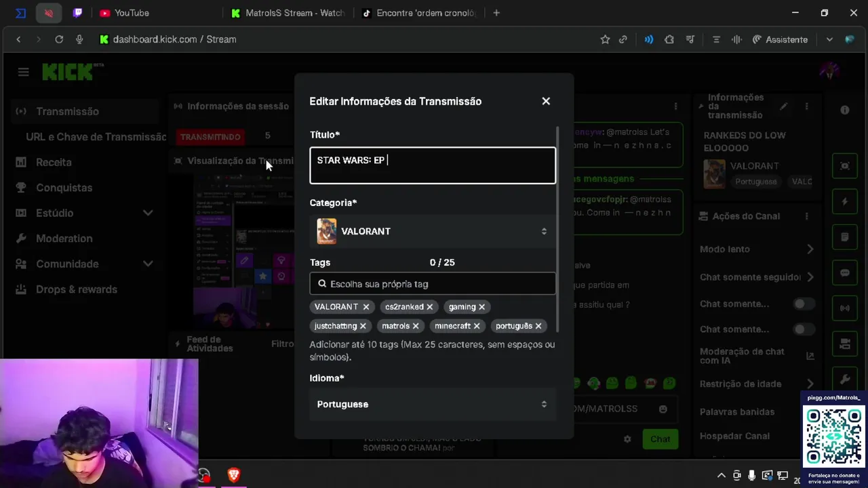
Task: Click the info icon in right rail
Action: tap(845, 110)
